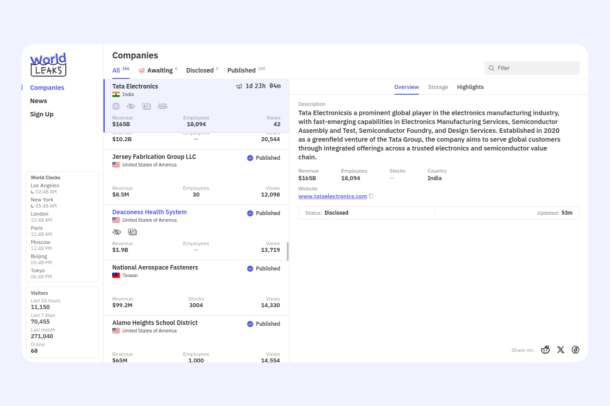Click the World Leaks logo
The height and width of the screenshot is (406, 610).
pyautogui.click(x=48, y=65)
